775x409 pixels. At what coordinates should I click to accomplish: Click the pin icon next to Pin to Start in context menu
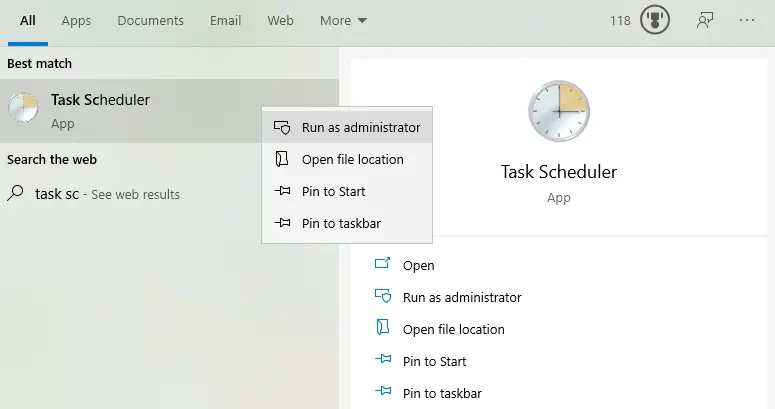282,192
